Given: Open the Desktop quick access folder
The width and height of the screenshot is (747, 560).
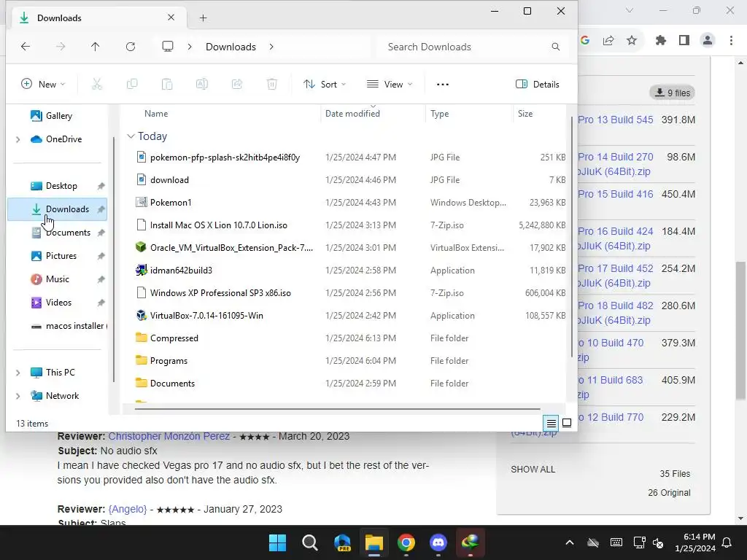Looking at the screenshot, I should [61, 186].
